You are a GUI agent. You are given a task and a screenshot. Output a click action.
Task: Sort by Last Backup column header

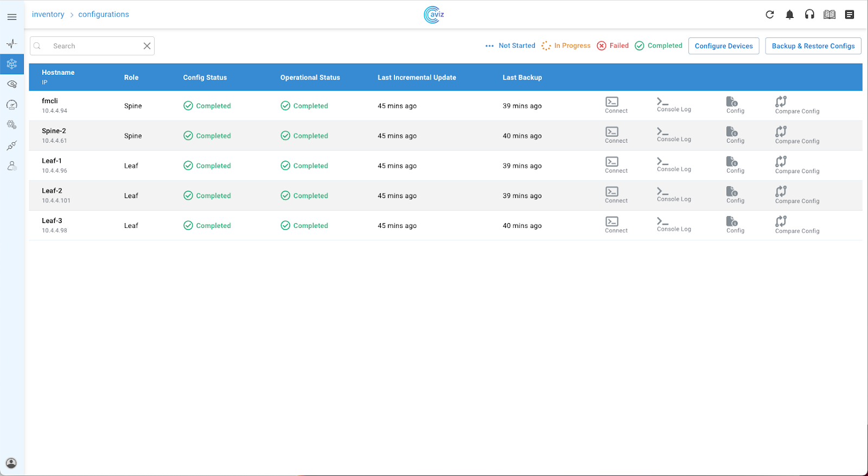pyautogui.click(x=522, y=78)
